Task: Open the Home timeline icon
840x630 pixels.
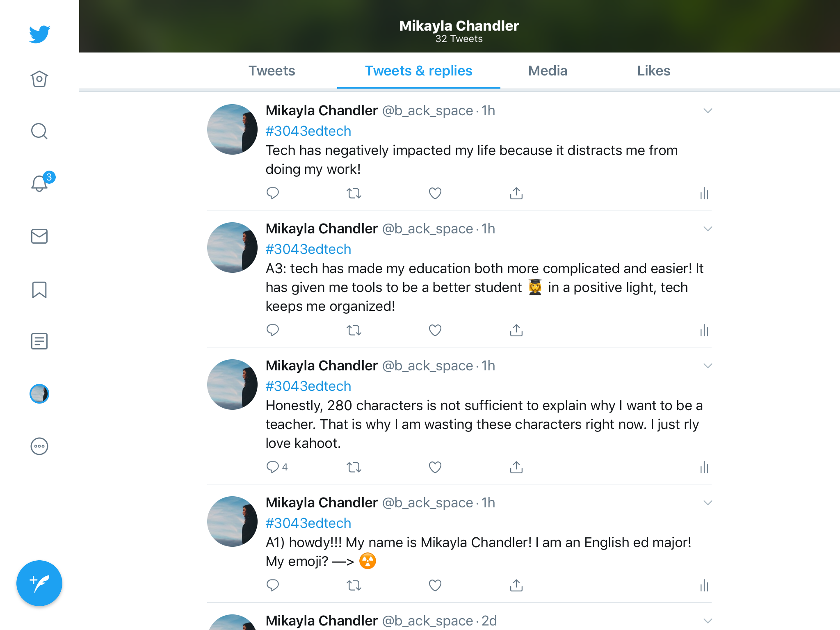Action: coord(39,79)
